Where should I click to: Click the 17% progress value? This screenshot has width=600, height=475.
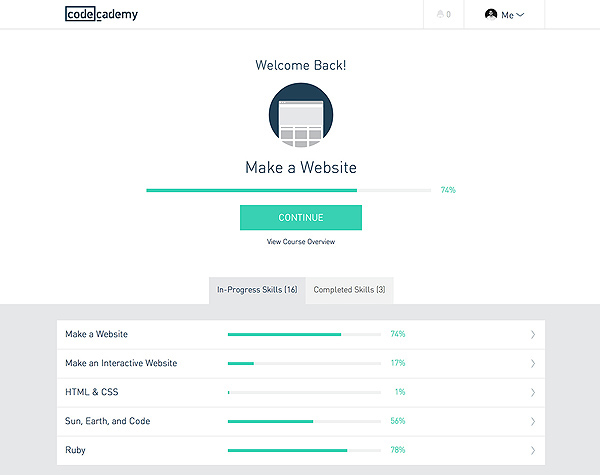(398, 363)
